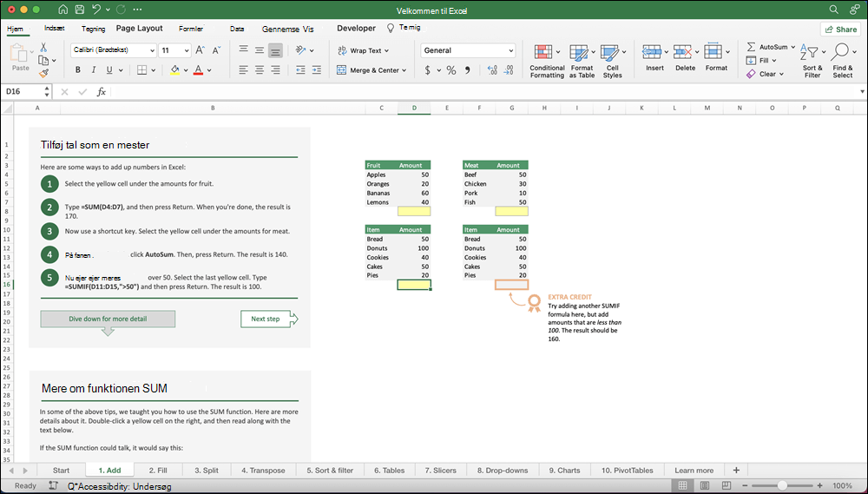Click the Paste button
The image size is (868, 494).
[20, 57]
